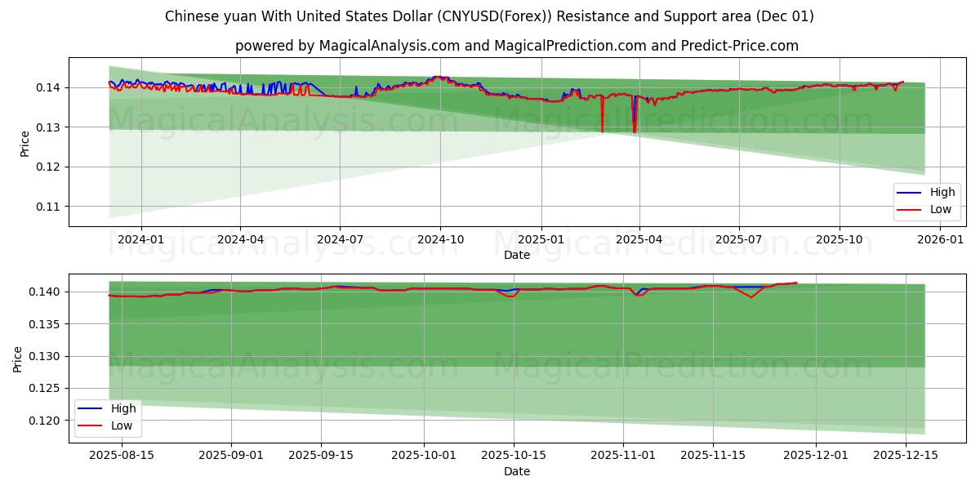Select the price spike near 2025-04

point(635,114)
